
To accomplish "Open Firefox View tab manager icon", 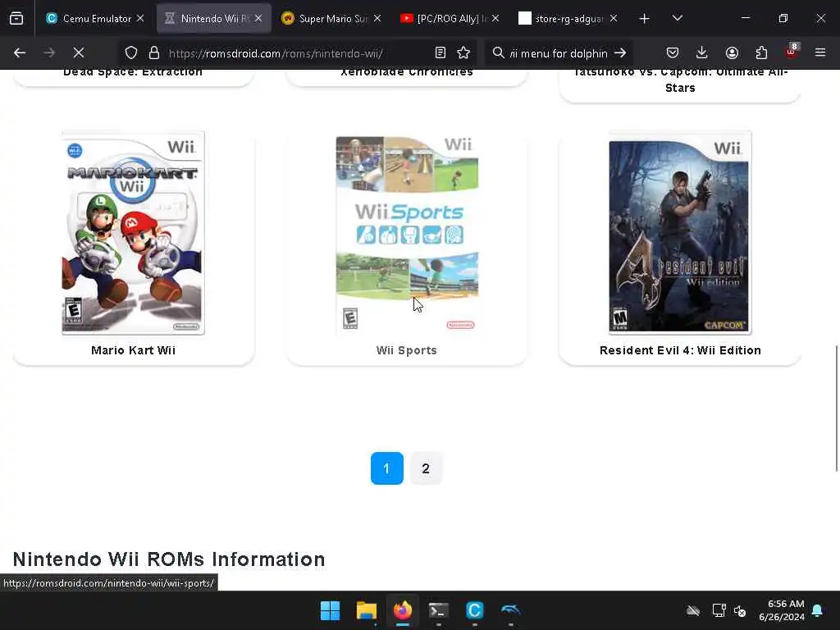I will tap(16, 18).
